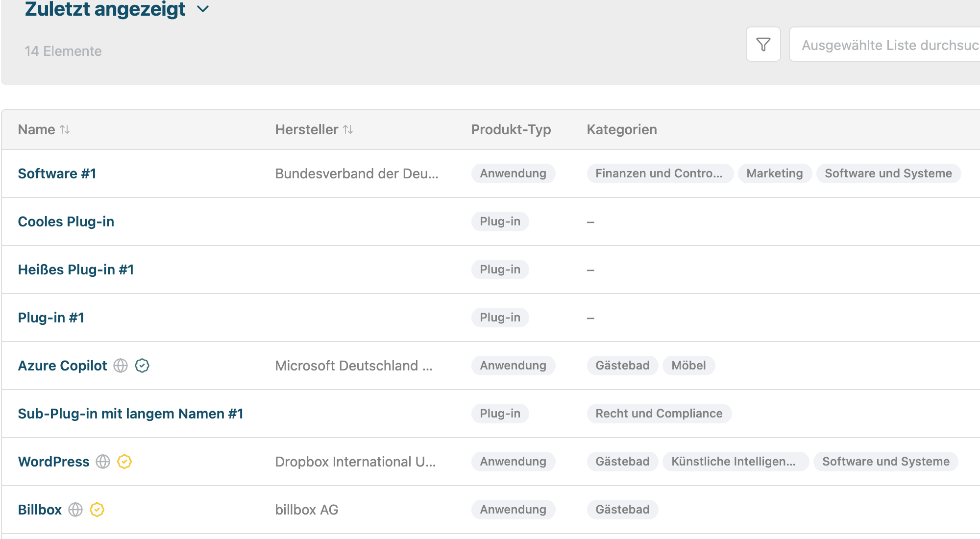Click the Gästebad tag in WordPress row
The width and height of the screenshot is (980, 539).
point(622,462)
